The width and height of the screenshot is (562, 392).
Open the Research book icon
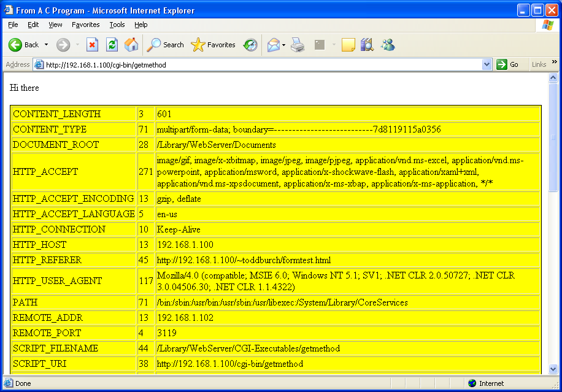[367, 45]
